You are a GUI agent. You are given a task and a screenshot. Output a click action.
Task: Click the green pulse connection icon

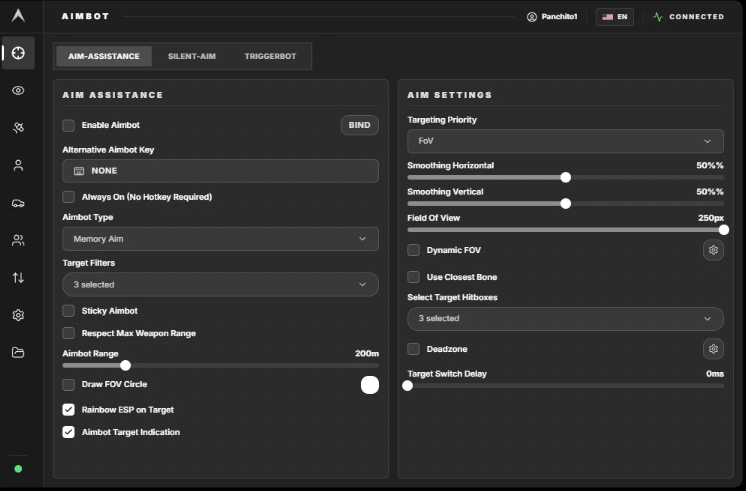coord(658,17)
